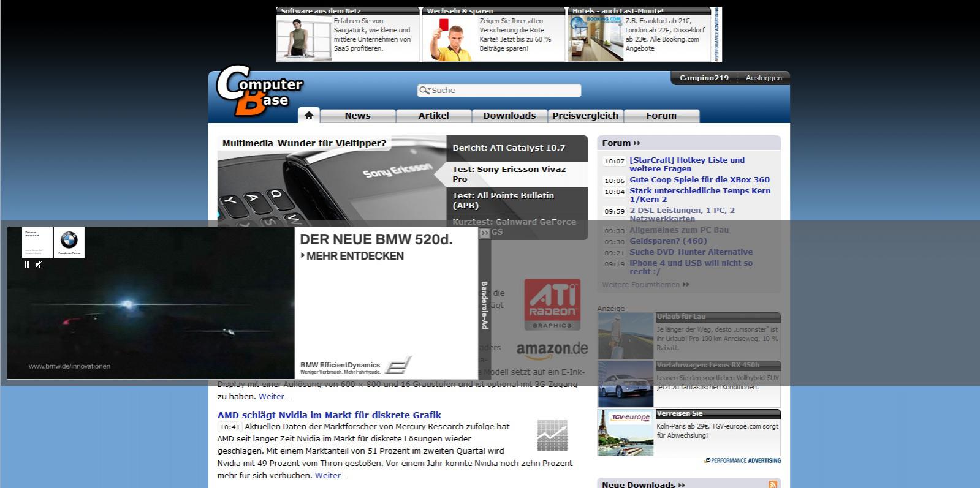Click MEHR ENTDECKEN in BMW ad
980x488 pixels.
[x=352, y=256]
